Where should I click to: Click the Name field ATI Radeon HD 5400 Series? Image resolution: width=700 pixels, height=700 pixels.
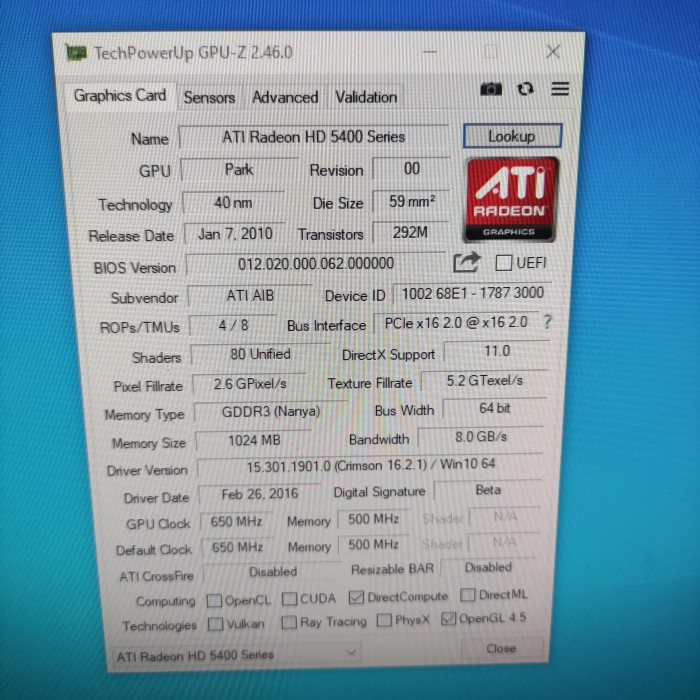(x=313, y=137)
